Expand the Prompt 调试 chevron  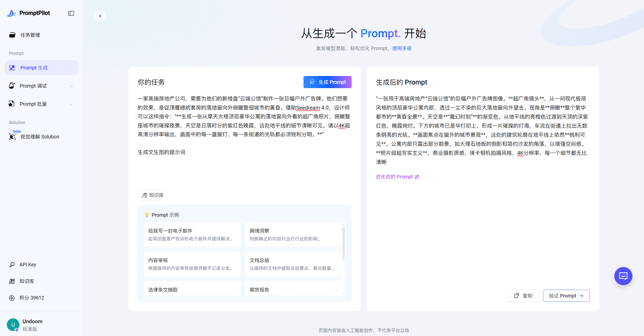(x=71, y=86)
